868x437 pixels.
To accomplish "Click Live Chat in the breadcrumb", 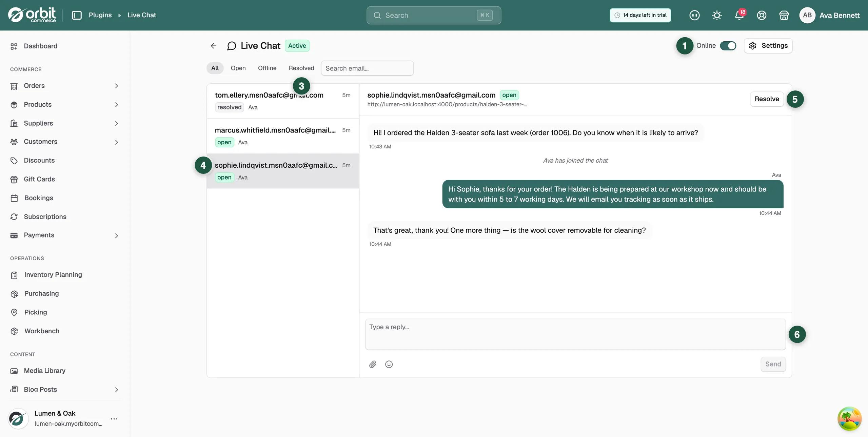I will point(142,15).
